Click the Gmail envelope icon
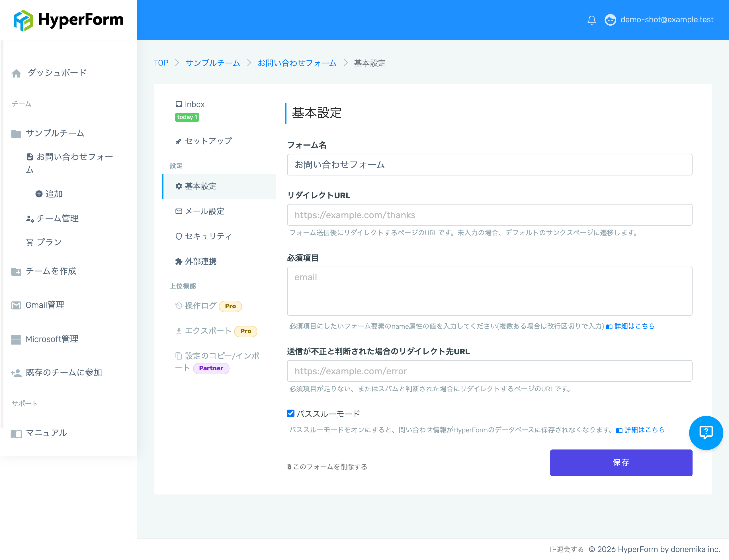Screen dimensions: 729x560 click(16, 305)
